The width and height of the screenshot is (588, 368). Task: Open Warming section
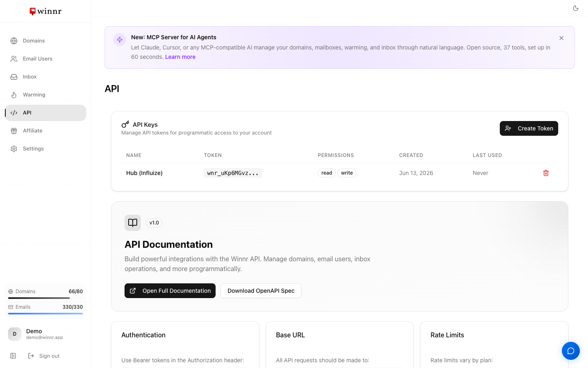point(46,95)
